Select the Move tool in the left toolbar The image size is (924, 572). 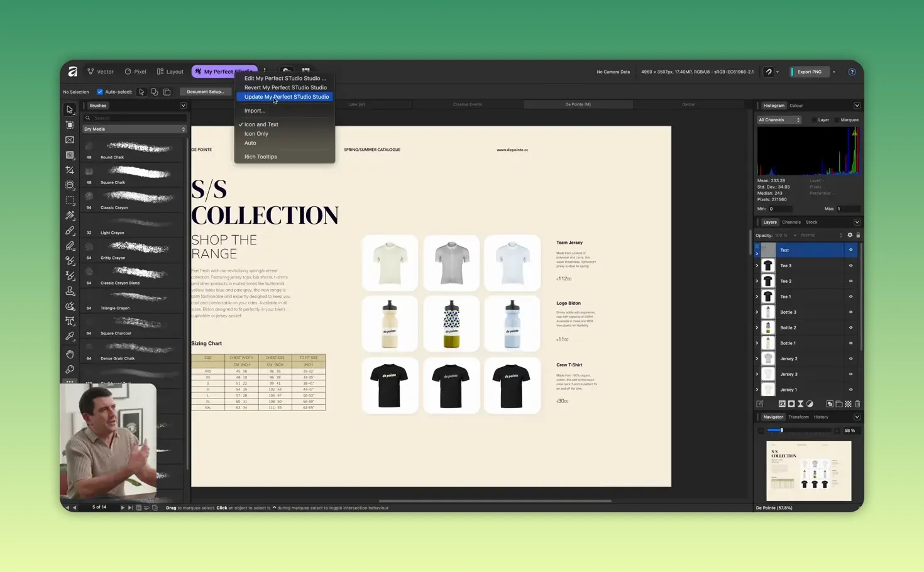[x=70, y=110]
